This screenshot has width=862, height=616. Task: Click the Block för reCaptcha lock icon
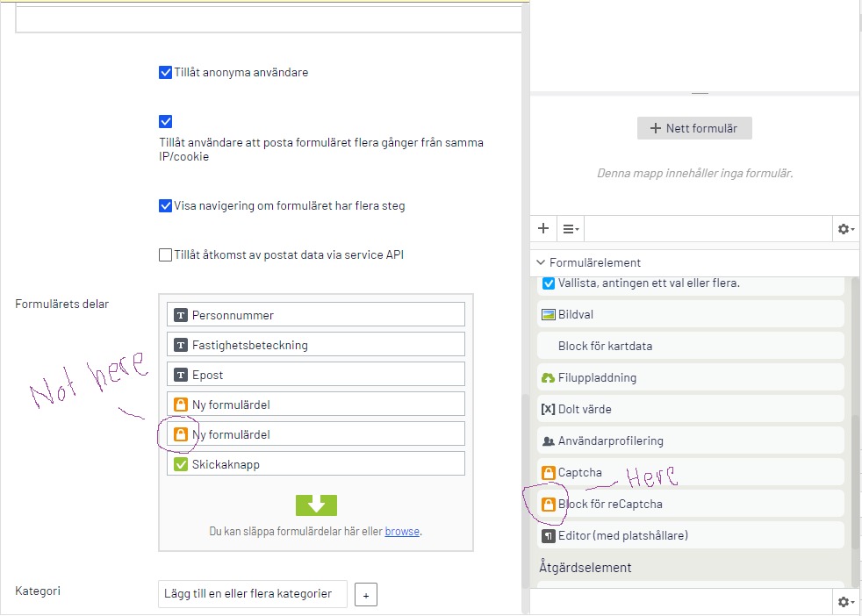pos(549,504)
